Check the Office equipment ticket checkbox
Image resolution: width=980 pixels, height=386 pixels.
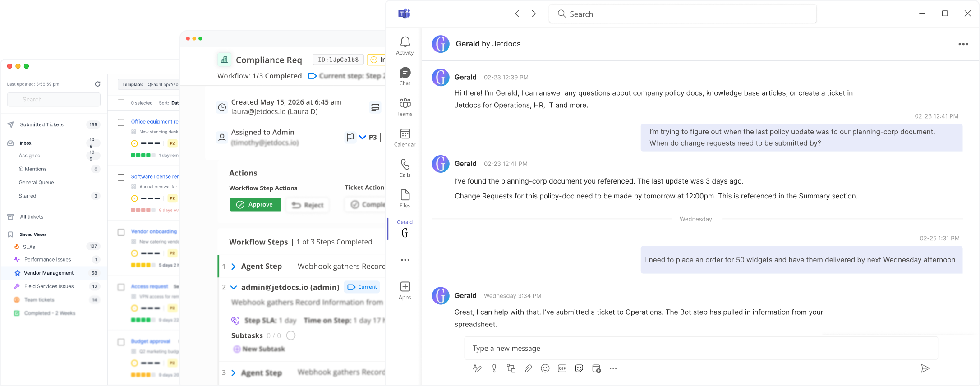121,122
